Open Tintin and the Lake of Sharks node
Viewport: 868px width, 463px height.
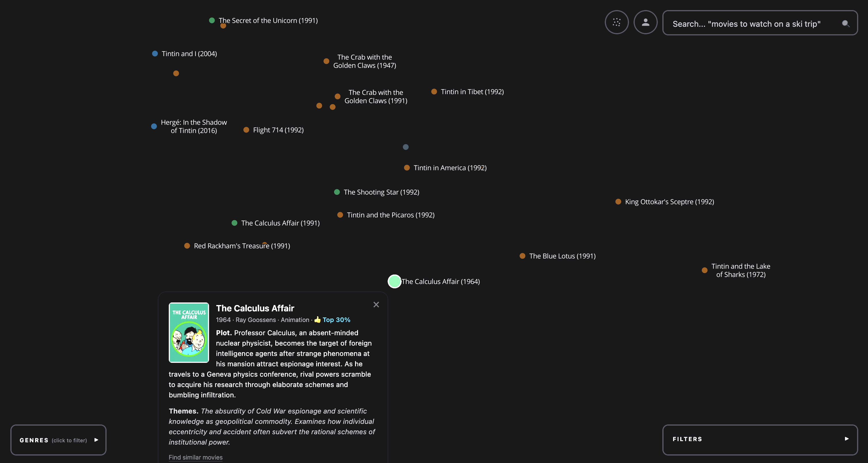[x=704, y=270]
